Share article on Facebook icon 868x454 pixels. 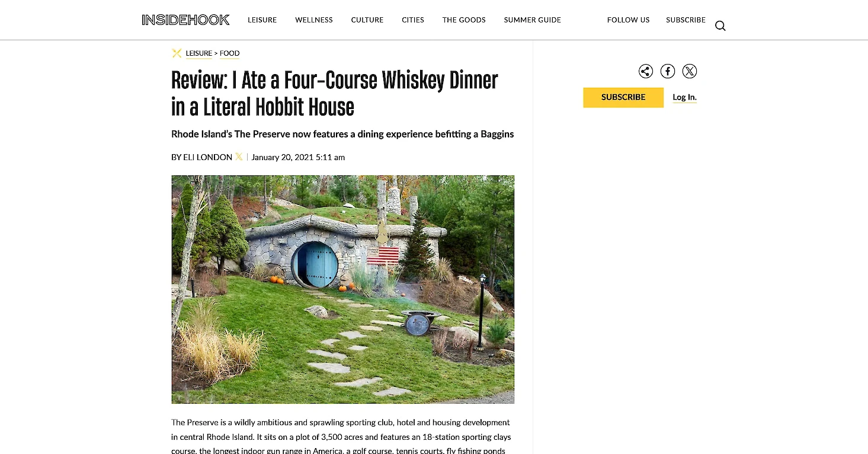point(668,72)
